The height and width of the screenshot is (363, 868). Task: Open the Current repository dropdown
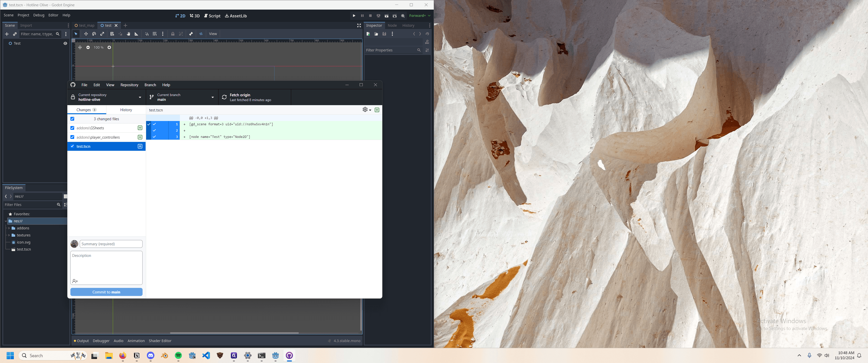(106, 97)
